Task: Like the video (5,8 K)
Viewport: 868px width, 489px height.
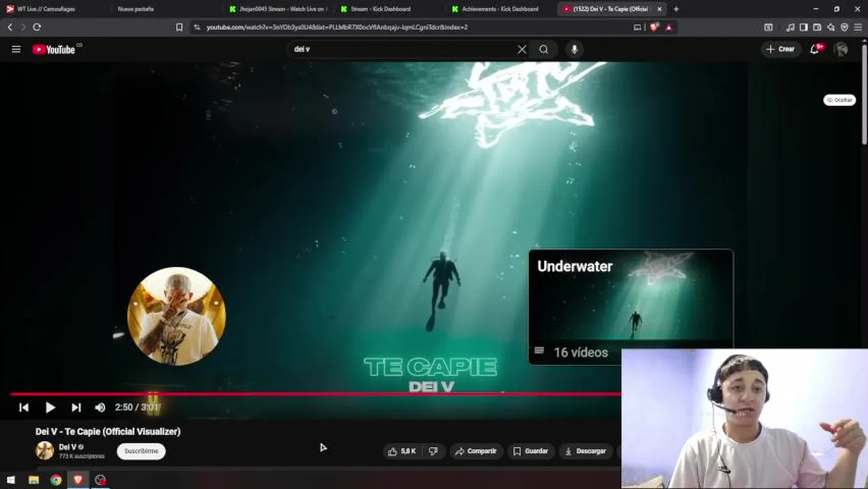Action: point(401,451)
